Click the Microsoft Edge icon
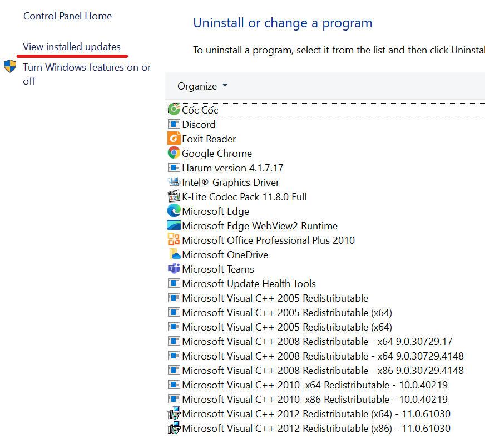Viewport: 485px width, 448px height. (x=174, y=211)
